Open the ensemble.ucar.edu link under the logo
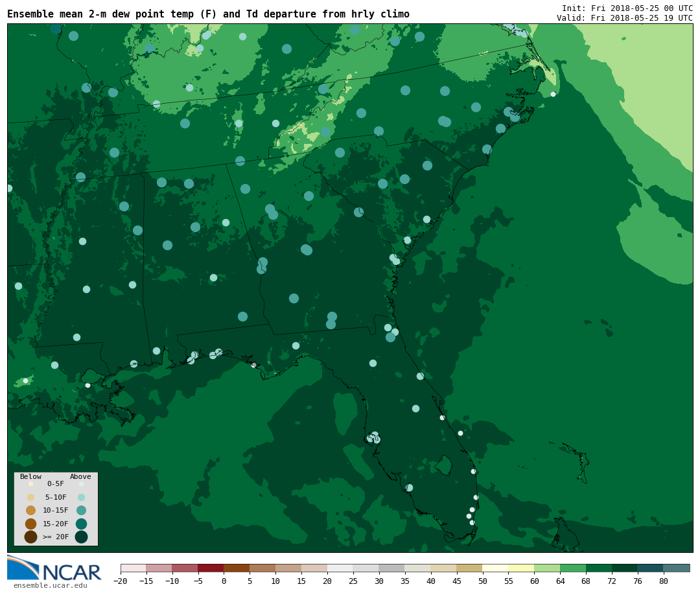 pyautogui.click(x=51, y=585)
